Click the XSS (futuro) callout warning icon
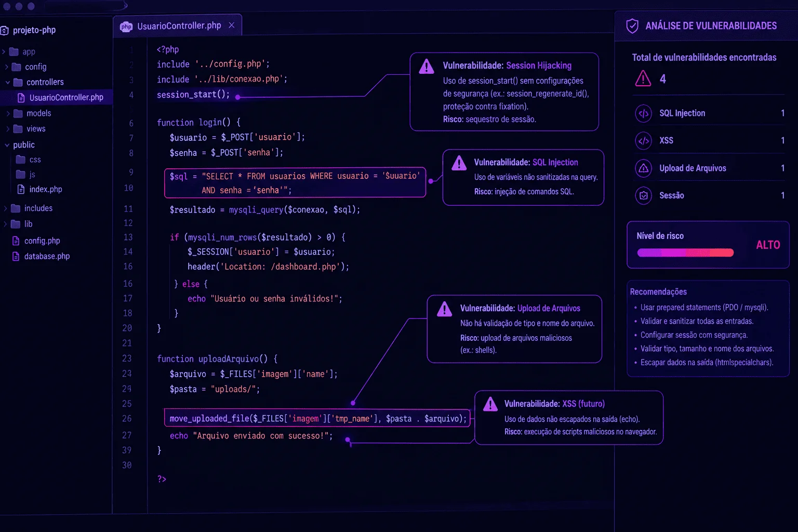 point(490,404)
